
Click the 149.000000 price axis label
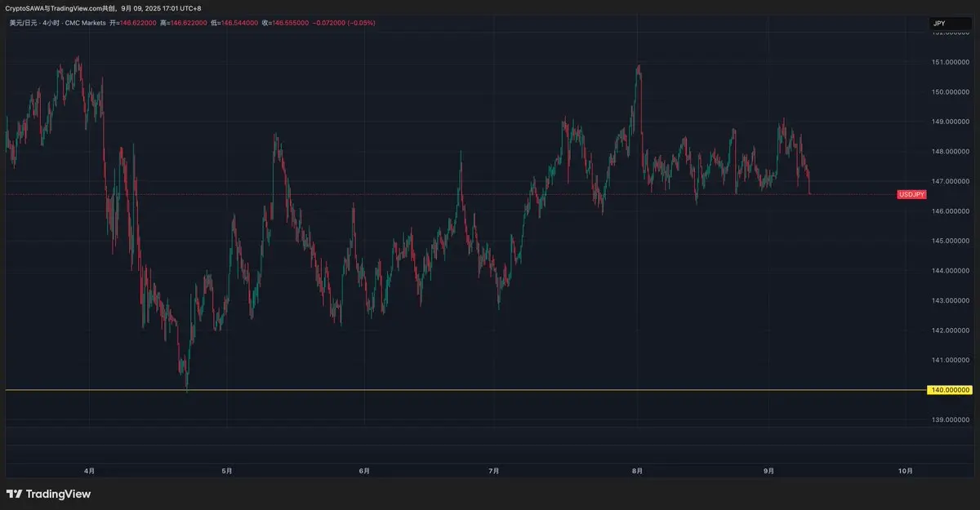click(x=951, y=122)
